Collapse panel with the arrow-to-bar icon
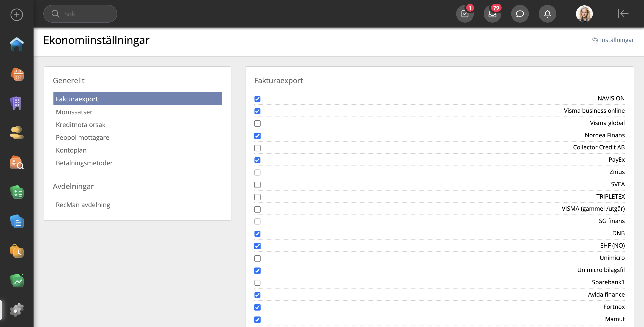This screenshot has width=644, height=327. click(x=623, y=13)
